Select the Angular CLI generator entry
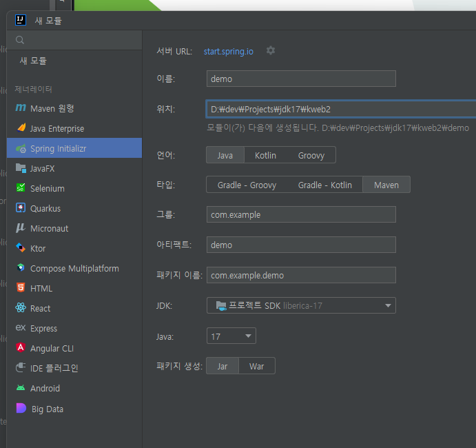476x448 pixels. coord(74,348)
